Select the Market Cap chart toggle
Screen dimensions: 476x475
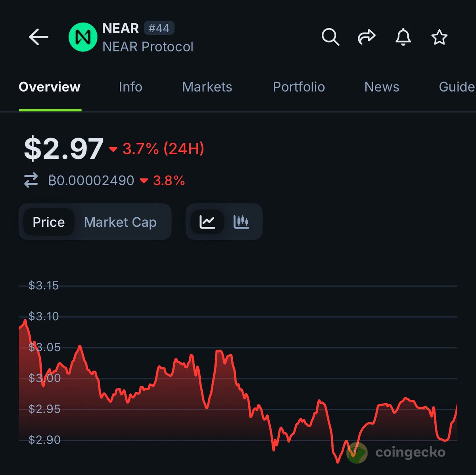[120, 222]
